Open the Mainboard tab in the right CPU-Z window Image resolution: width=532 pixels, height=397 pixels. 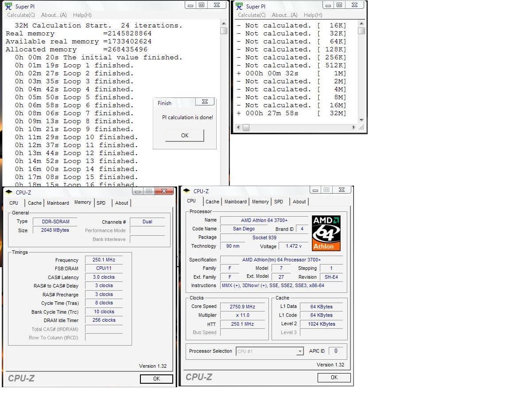[x=236, y=202]
